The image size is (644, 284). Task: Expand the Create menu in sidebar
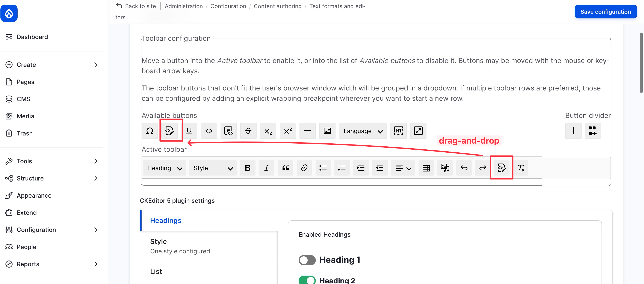pos(52,65)
